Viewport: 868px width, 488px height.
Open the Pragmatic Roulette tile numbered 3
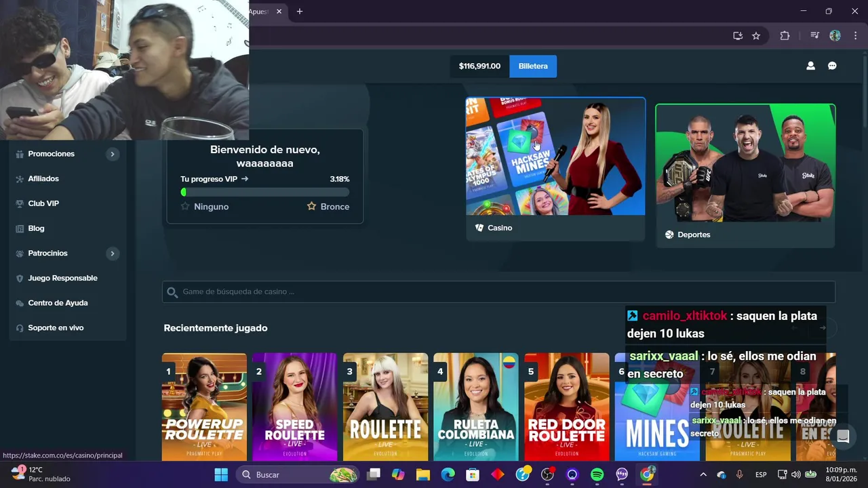tap(385, 407)
